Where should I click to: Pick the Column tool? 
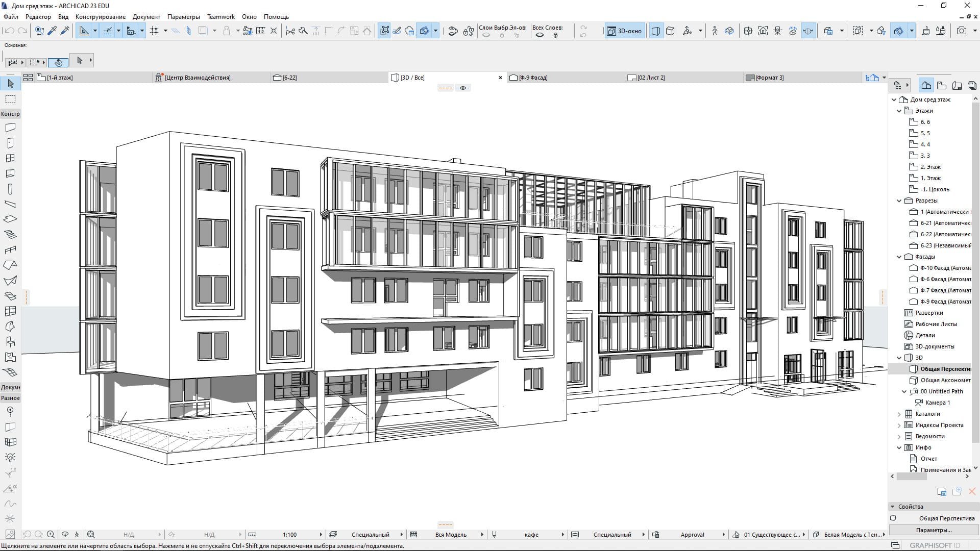[10, 189]
